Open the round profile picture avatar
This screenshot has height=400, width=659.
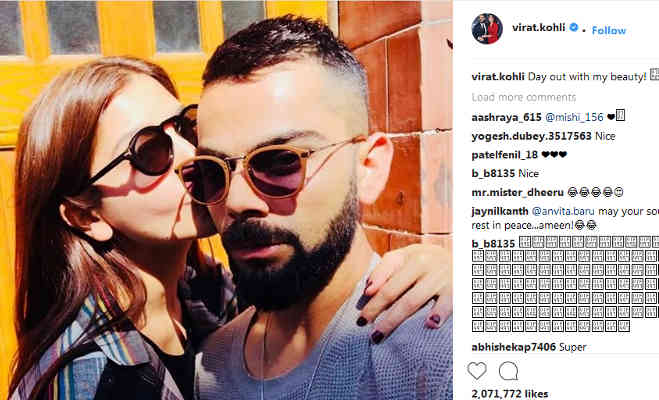487,29
